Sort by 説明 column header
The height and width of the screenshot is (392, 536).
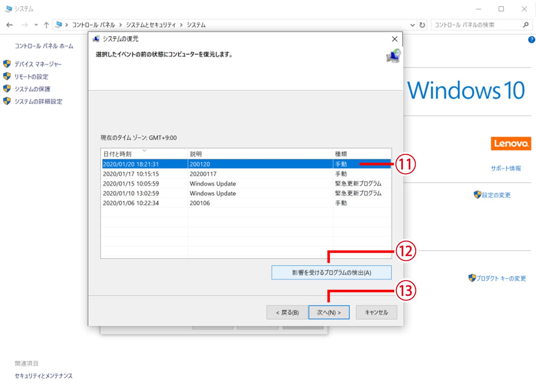pyautogui.click(x=260, y=154)
